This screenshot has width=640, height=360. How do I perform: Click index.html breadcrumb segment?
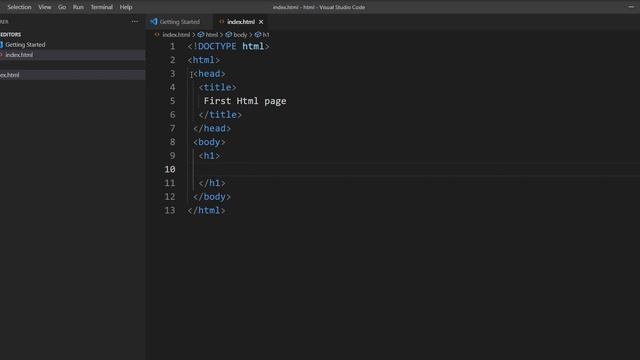[x=176, y=35]
